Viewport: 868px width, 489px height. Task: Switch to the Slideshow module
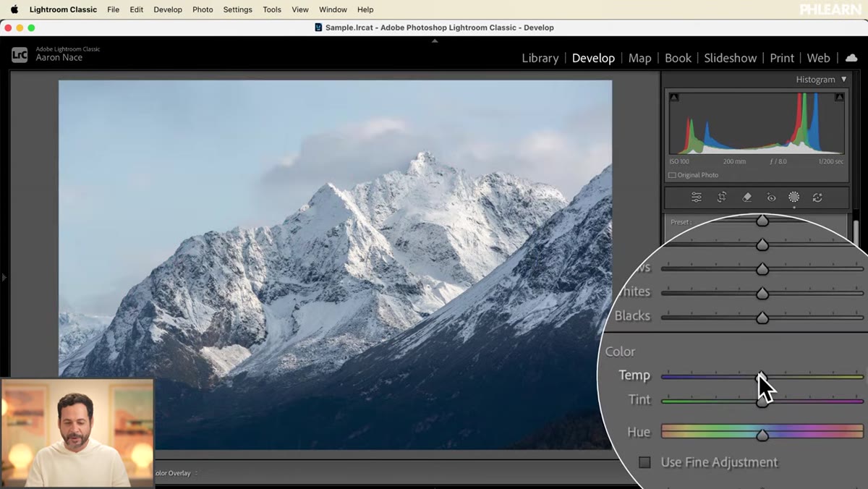click(x=731, y=58)
